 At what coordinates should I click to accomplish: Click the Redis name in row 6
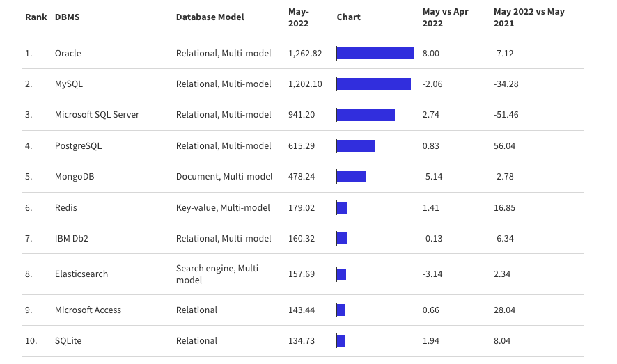click(66, 207)
